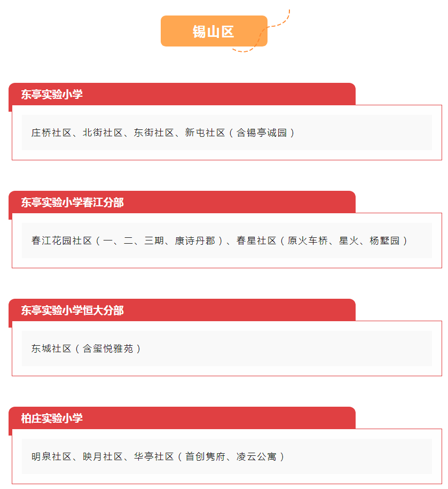Click the 凌云公寓 text

[x=256, y=456]
